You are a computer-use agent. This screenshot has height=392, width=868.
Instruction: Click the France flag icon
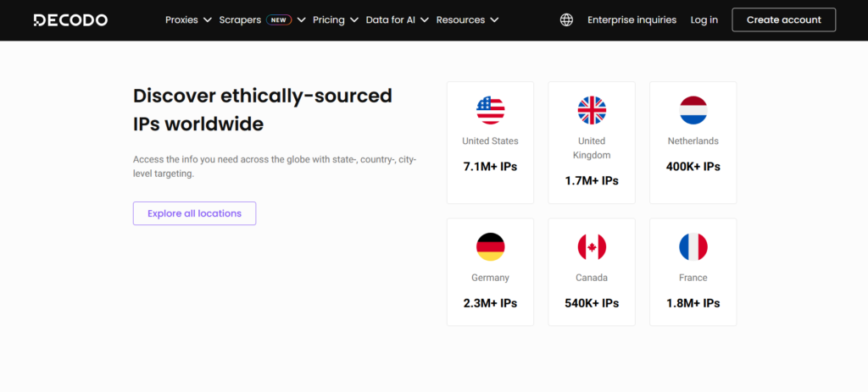coord(693,246)
